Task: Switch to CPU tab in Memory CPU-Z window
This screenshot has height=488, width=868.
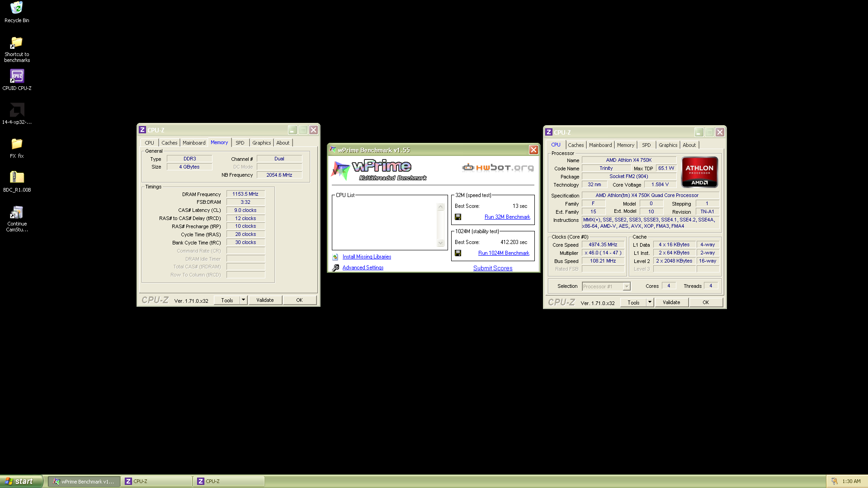Action: pos(149,143)
